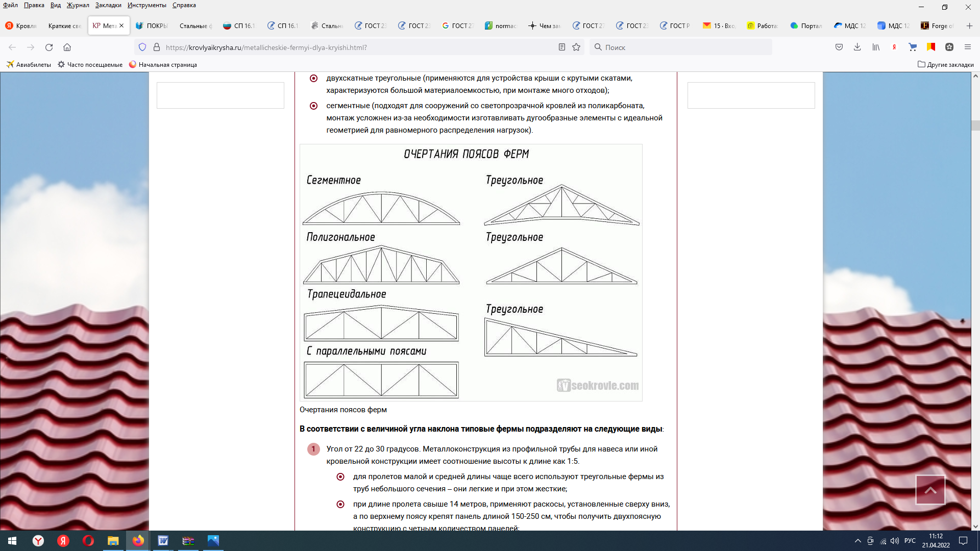Click the shopping cart extension icon
Image resolution: width=980 pixels, height=551 pixels.
[x=913, y=47]
